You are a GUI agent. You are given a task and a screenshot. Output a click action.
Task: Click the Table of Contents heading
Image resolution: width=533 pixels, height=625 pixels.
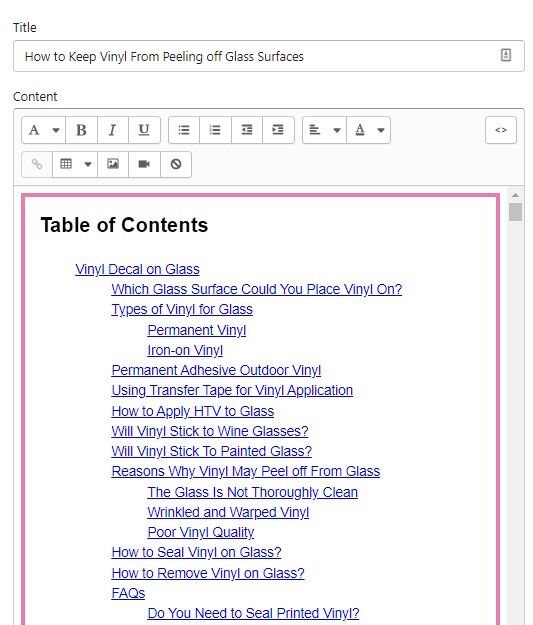[124, 225]
